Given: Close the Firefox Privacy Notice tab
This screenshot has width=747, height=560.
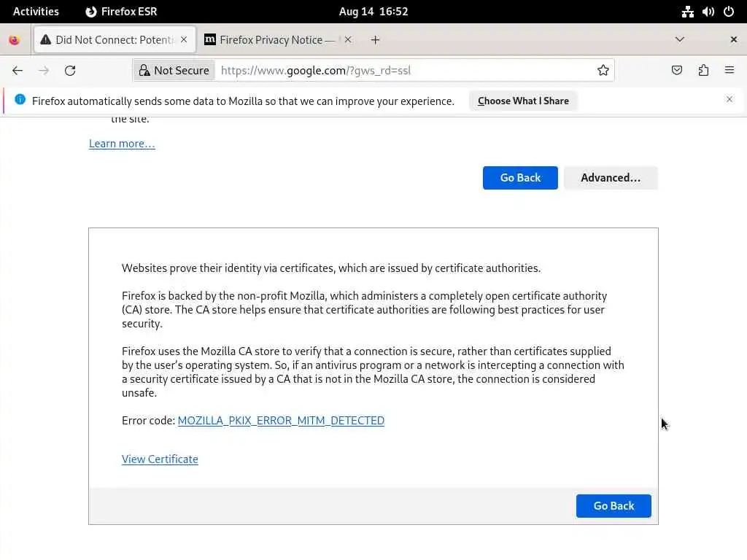Looking at the screenshot, I should 348,39.
